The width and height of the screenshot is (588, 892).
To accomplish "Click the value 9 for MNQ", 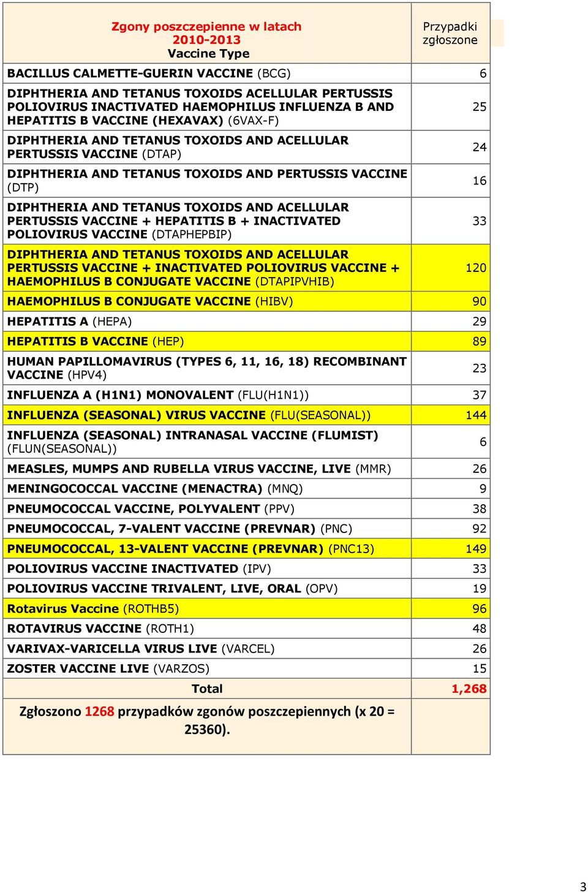I will 483,489.
